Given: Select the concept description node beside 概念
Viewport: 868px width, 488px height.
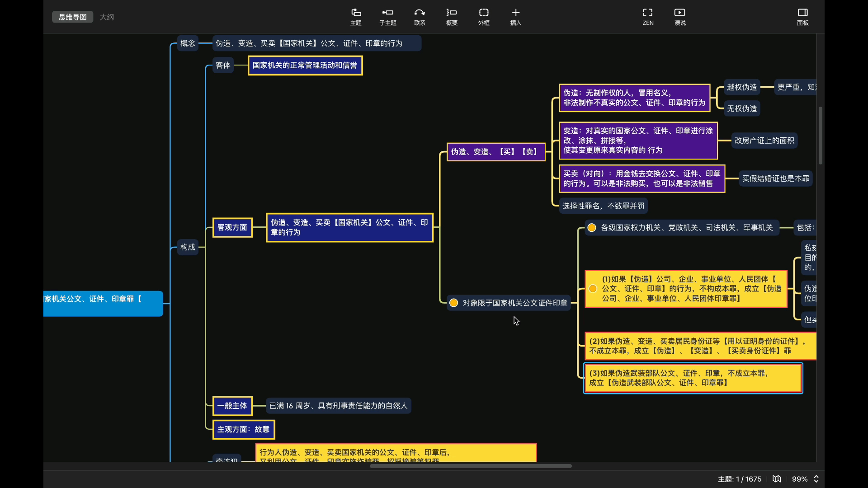Looking at the screenshot, I should (x=316, y=43).
